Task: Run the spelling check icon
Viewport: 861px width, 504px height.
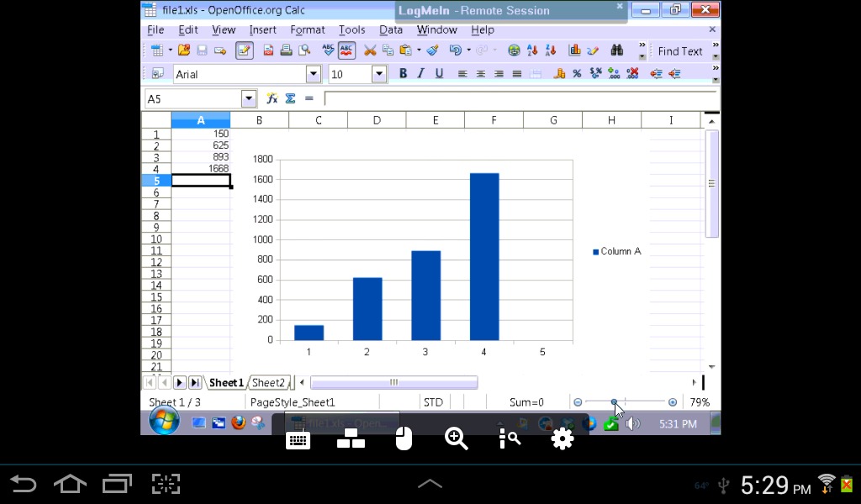Action: (329, 50)
